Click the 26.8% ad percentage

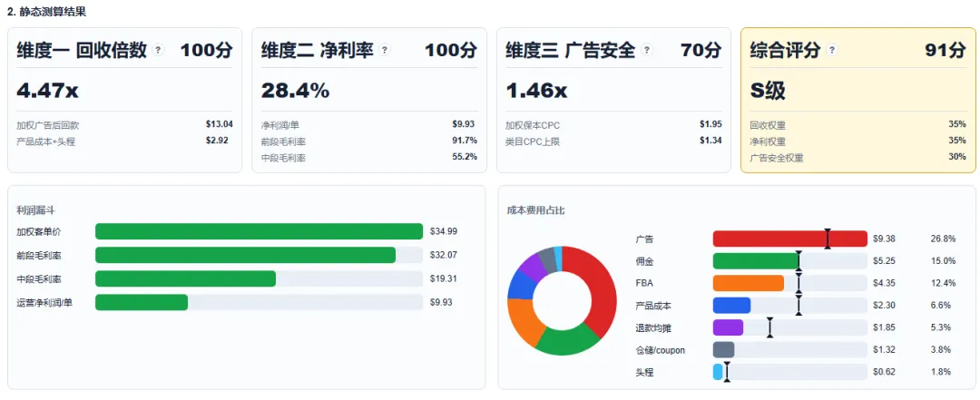coord(943,239)
